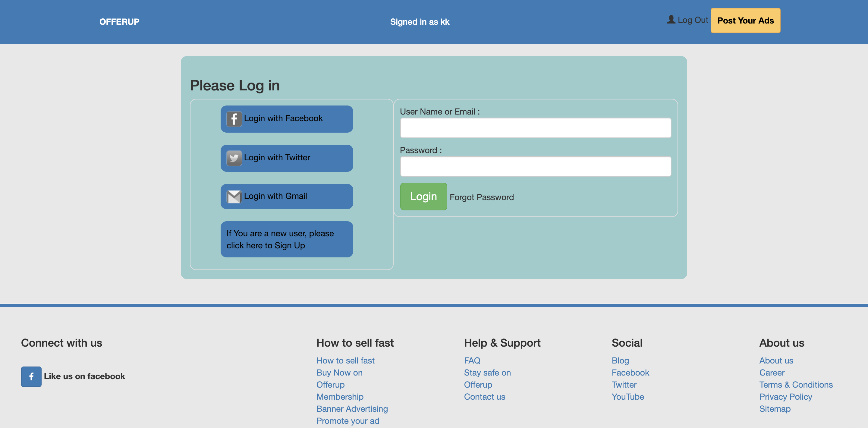This screenshot has height=428, width=868.
Task: Click the user silhouette icon beside Log Out
Action: point(671,20)
